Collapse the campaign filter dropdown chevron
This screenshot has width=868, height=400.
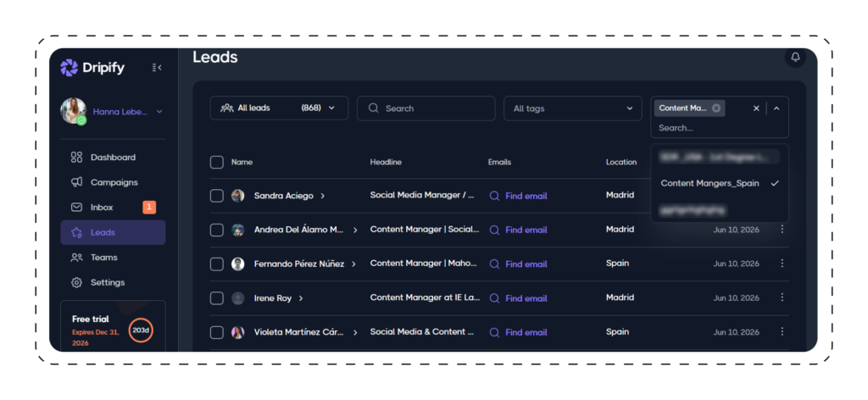pyautogui.click(x=776, y=108)
